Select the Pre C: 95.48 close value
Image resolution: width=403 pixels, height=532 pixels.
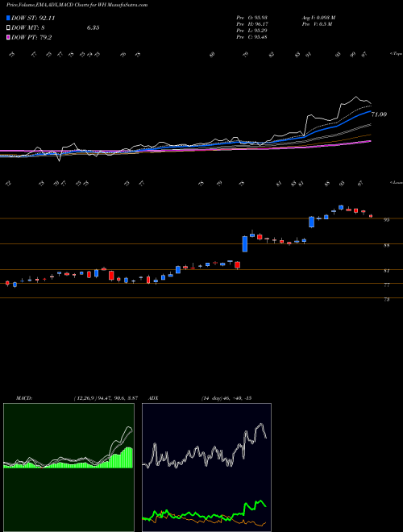(252, 37)
